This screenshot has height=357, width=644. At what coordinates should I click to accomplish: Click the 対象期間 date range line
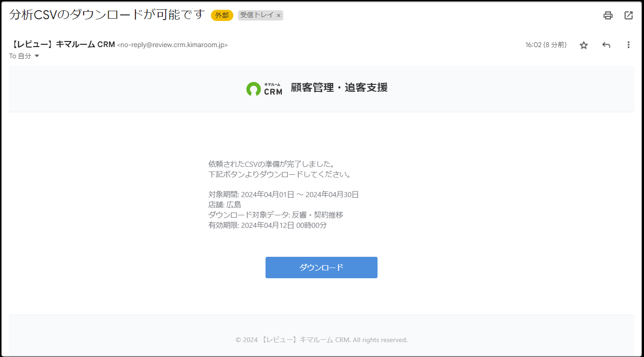coord(283,195)
